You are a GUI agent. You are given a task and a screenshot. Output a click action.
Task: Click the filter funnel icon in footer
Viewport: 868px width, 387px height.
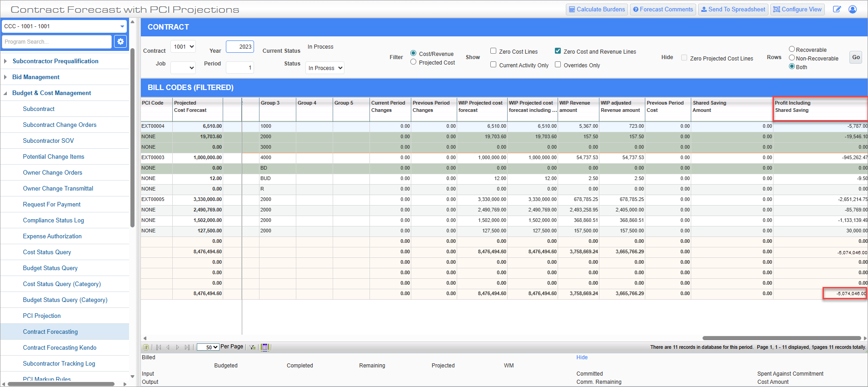pos(253,347)
